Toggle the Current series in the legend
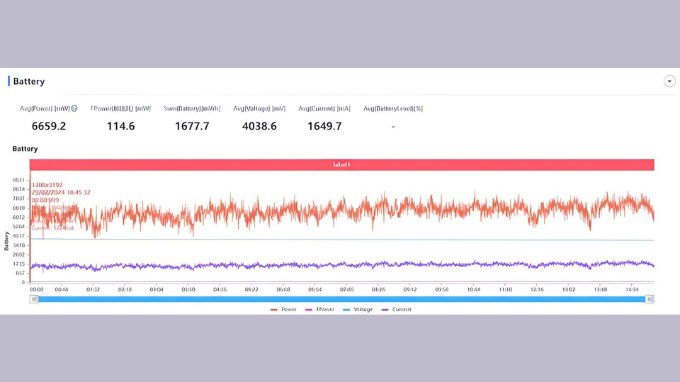Screen dimensions: 680x382 pyautogui.click(x=396, y=309)
